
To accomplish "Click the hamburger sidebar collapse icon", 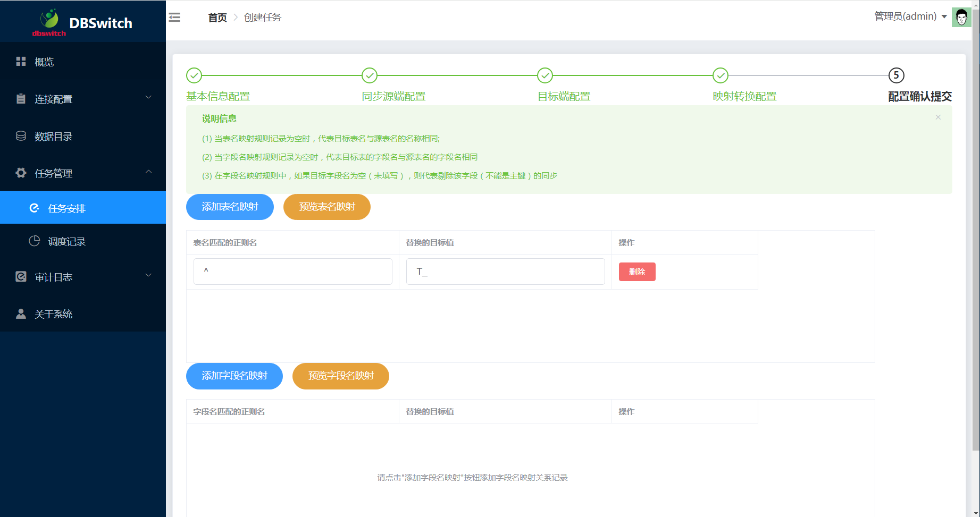I will click(x=174, y=18).
